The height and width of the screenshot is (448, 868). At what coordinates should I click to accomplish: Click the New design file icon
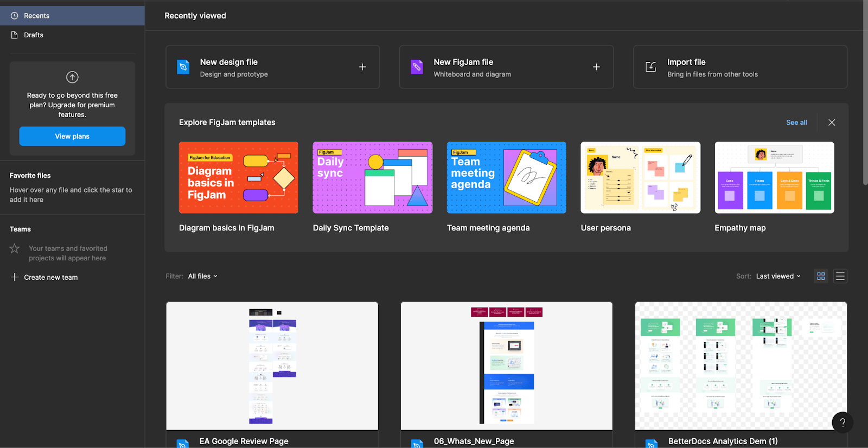pyautogui.click(x=183, y=67)
